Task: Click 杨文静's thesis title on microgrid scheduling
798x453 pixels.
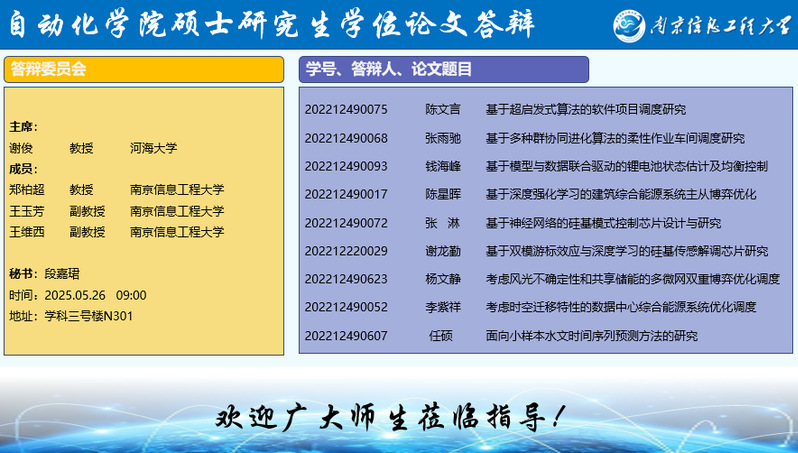Action: point(632,279)
